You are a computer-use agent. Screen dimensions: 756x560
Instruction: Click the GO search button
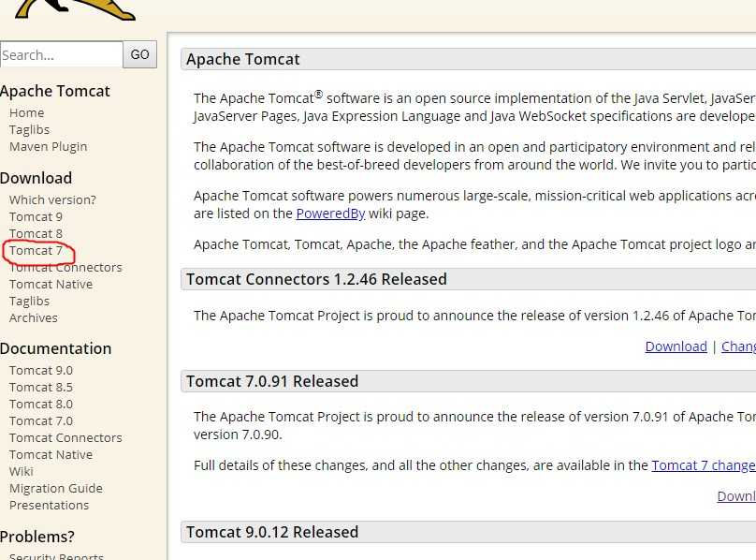[139, 54]
